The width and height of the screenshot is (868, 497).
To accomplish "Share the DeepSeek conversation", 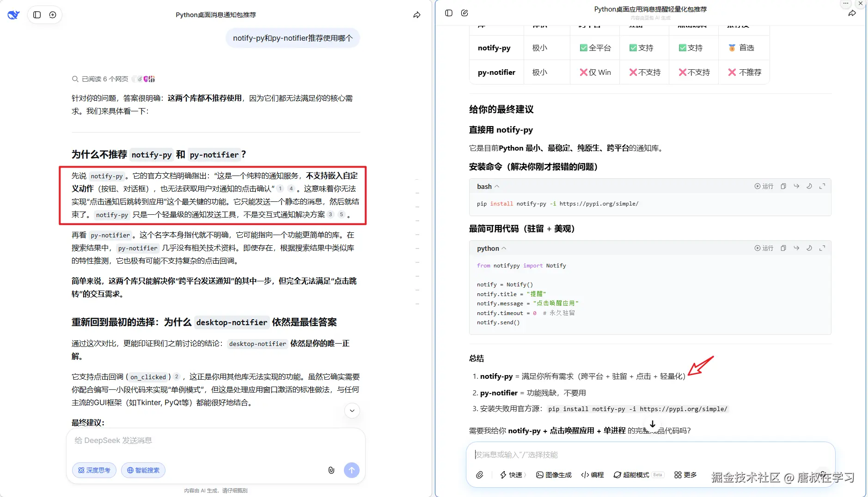I will [416, 15].
